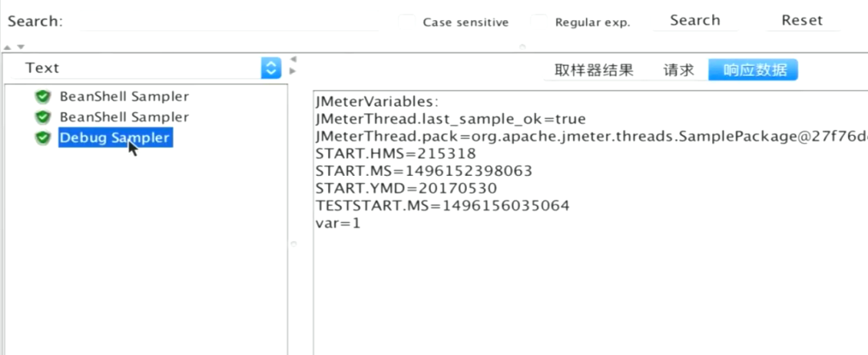This screenshot has width=868, height=355.
Task: Collapse the left pane using the divider's left arrow
Action: 293,59
